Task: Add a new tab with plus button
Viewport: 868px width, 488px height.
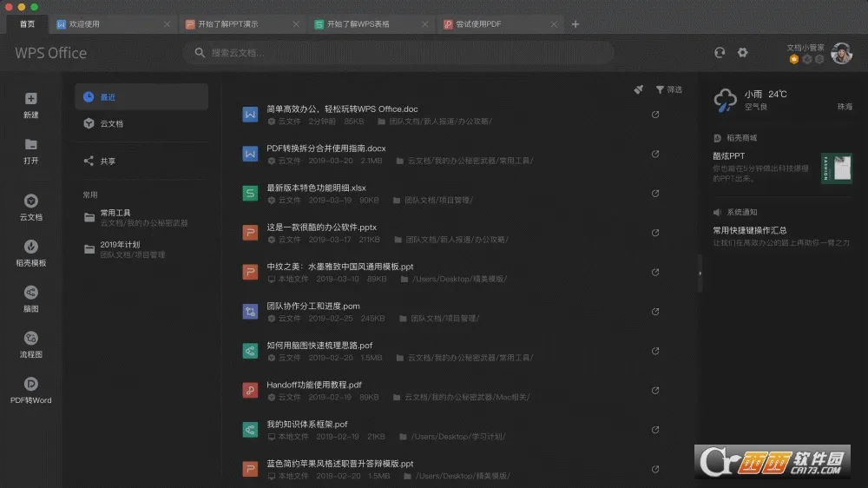Action: [575, 24]
